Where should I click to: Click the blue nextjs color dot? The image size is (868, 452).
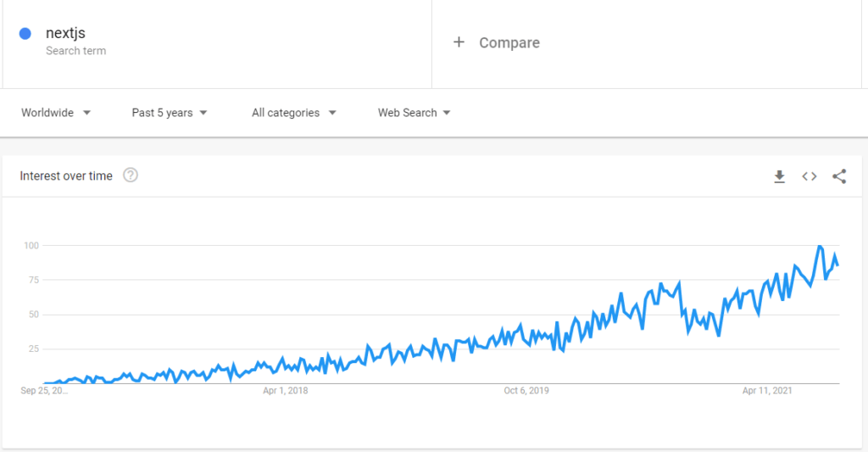(25, 34)
